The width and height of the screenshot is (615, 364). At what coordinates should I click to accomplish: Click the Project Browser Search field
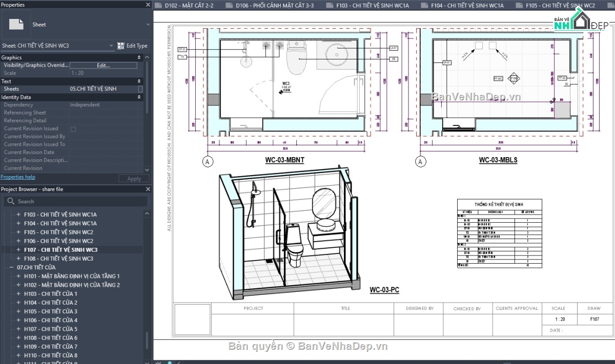click(76, 201)
